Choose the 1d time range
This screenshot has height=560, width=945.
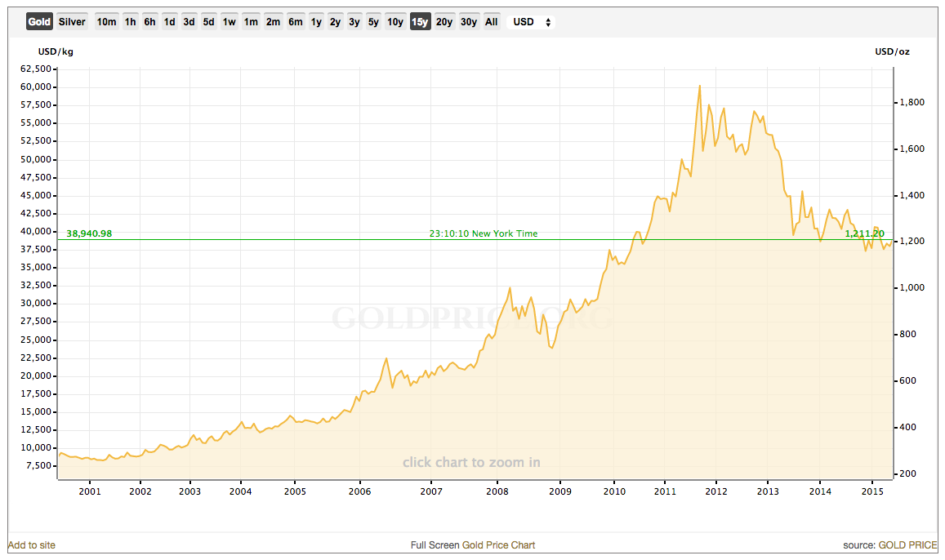pos(169,22)
